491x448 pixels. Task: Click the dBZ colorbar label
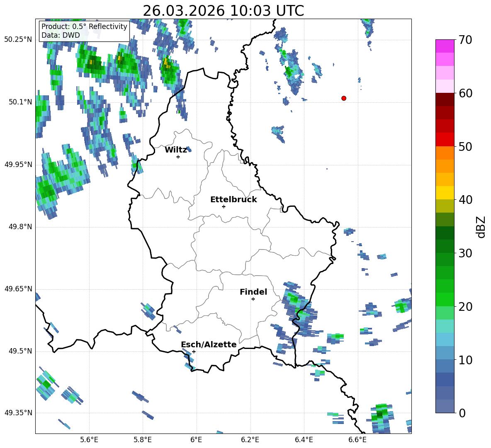tap(480, 227)
